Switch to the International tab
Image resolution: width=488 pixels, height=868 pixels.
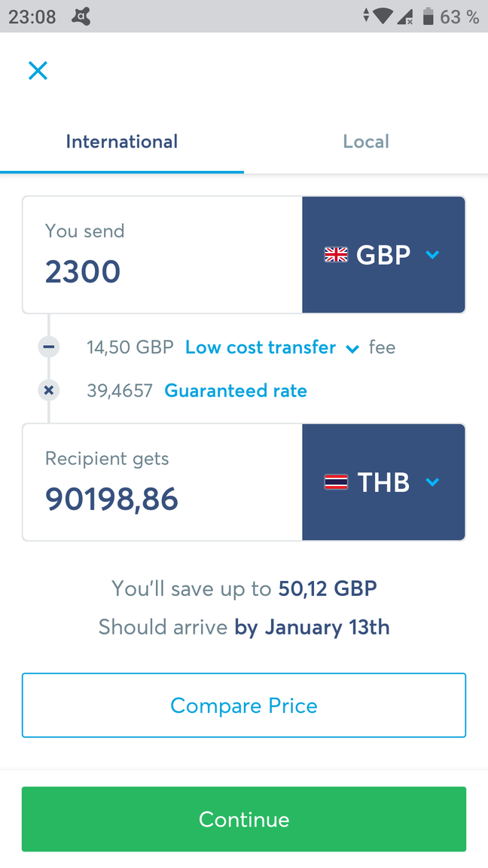122,142
